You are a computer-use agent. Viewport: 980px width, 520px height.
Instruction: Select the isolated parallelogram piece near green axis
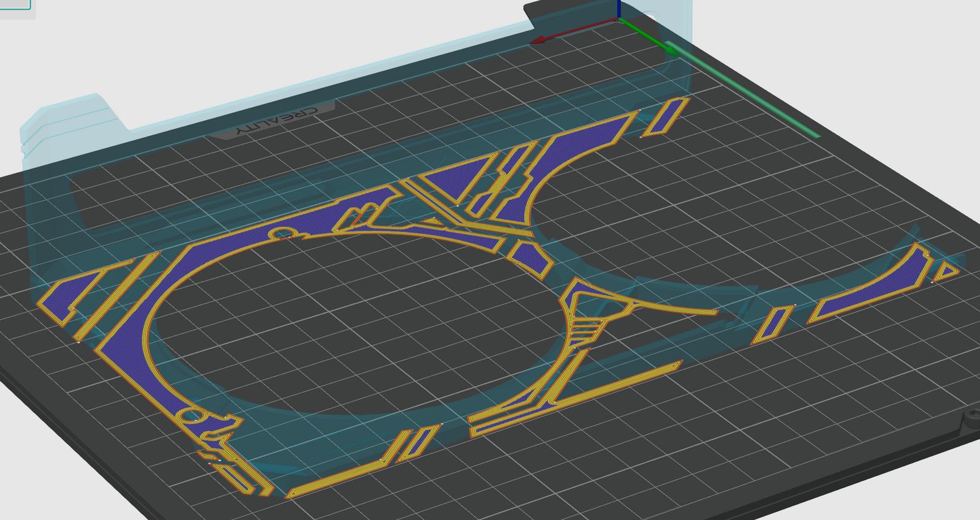pos(665,116)
